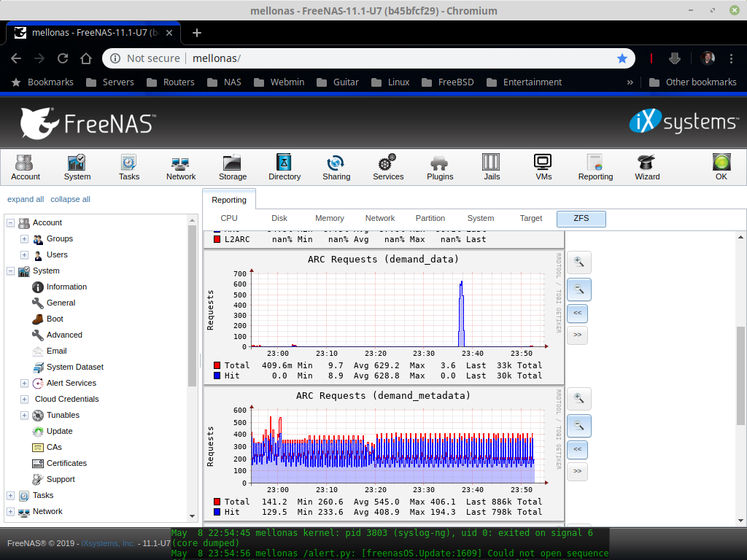Screen dimensions: 747x560
Task: Open the Directory toolbar icon
Action: [x=285, y=167]
